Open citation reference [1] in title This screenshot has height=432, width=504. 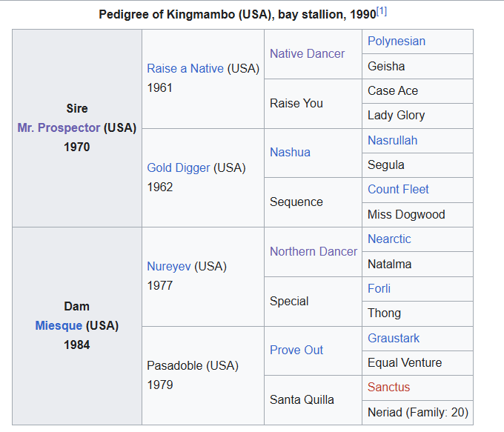pos(382,12)
